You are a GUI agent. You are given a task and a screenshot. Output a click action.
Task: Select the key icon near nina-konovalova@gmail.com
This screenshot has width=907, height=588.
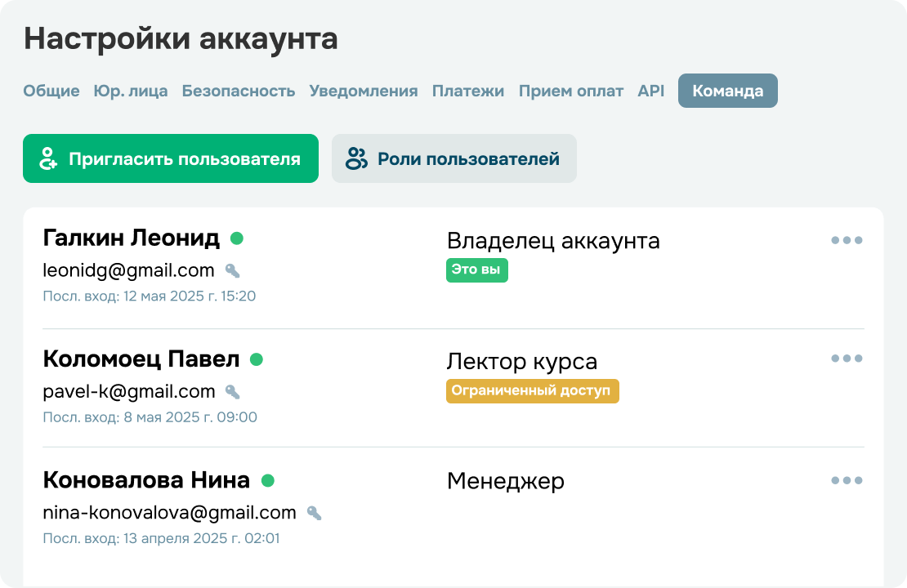coord(315,512)
